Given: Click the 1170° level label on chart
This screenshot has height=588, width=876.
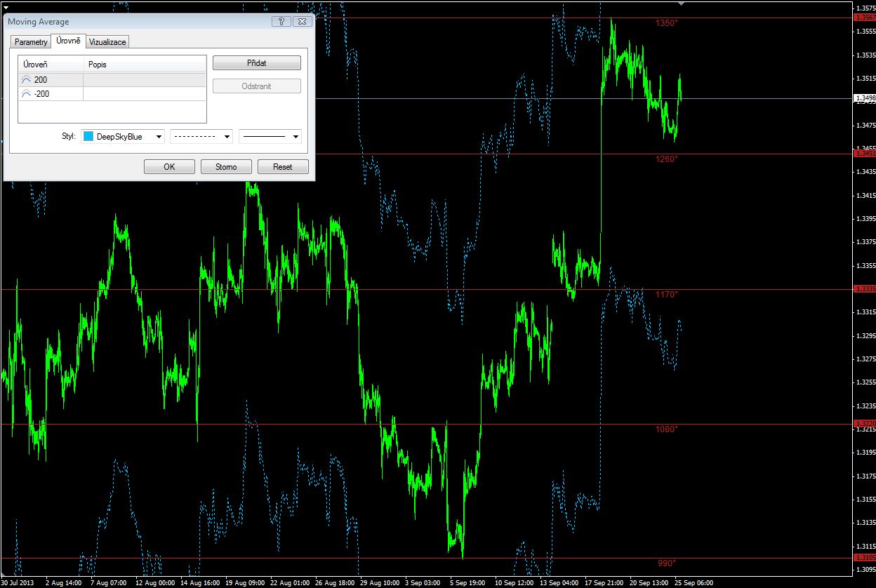Looking at the screenshot, I should 667,295.
